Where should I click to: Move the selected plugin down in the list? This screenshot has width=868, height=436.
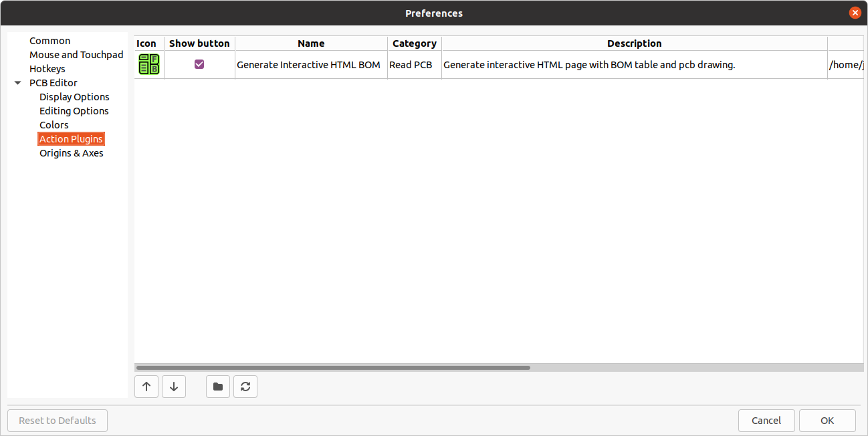point(173,387)
